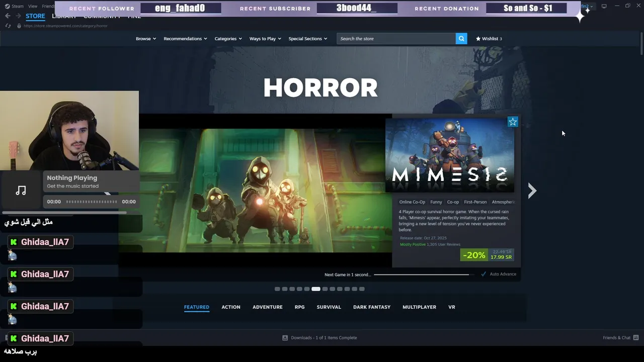This screenshot has width=644, height=362.
Task: Select the last carousel page dot
Action: (x=362, y=289)
